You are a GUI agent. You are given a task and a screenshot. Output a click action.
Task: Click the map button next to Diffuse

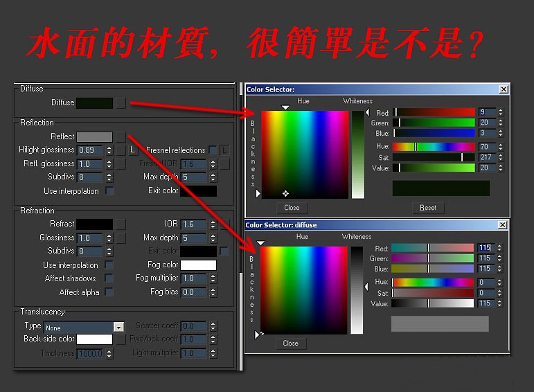(121, 103)
